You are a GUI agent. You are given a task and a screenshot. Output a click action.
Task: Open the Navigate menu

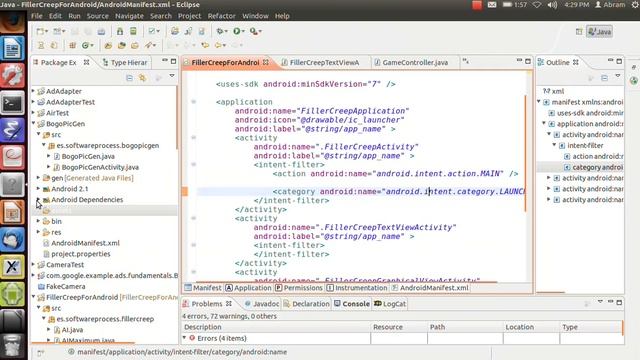[129, 16]
